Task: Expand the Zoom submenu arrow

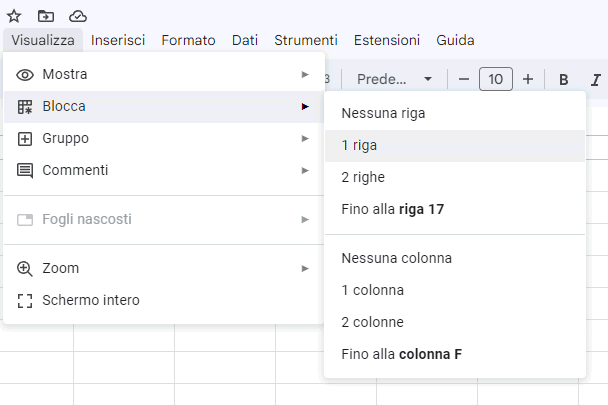Action: [305, 268]
